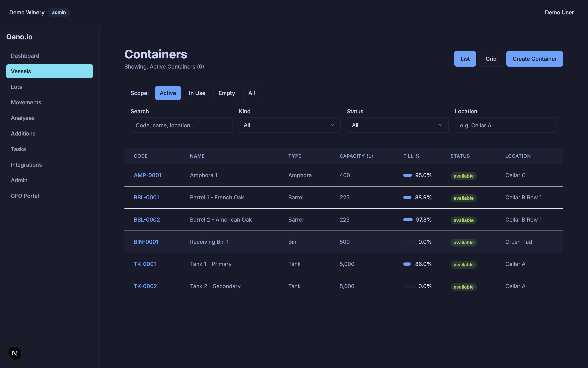The image size is (588, 368).
Task: Open Integrations page
Action: (x=50, y=165)
